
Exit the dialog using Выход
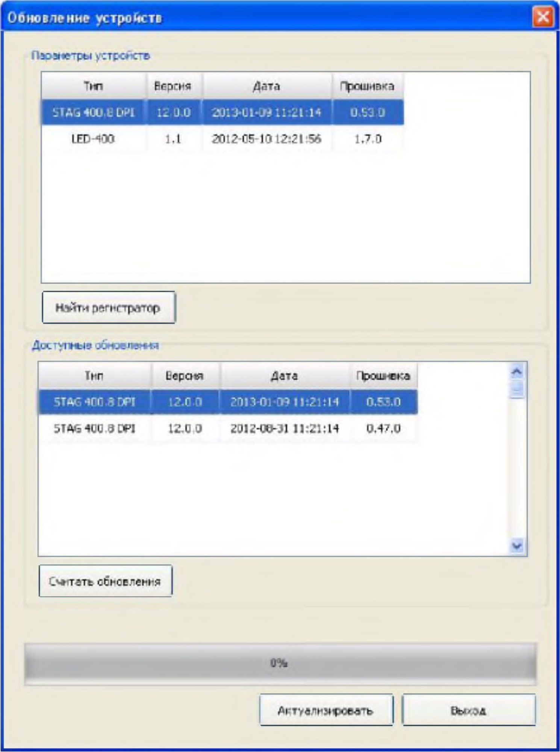469,710
